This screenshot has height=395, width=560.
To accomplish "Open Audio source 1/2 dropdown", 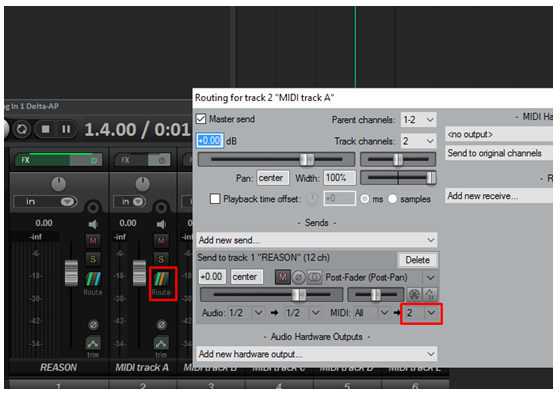I will 246,313.
